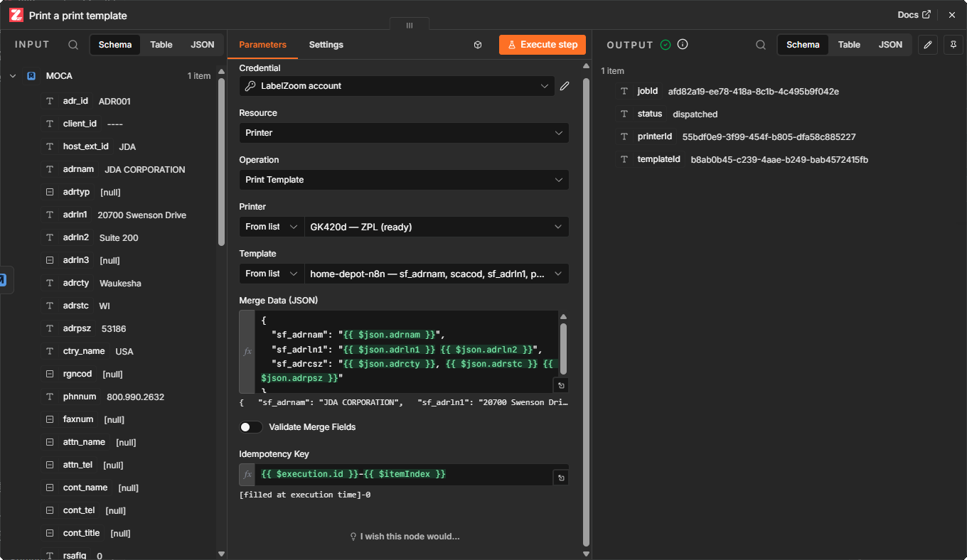
Task: Click the type icon beside templateId
Action: [x=624, y=159]
